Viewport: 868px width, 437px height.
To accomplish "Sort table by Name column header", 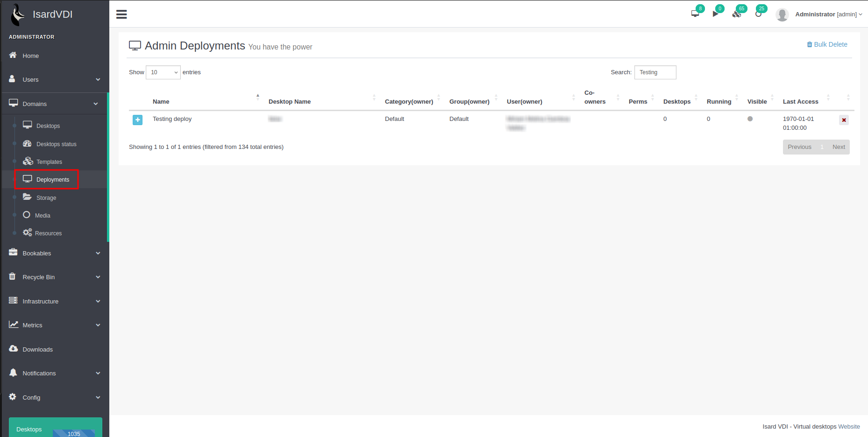I will [x=161, y=102].
